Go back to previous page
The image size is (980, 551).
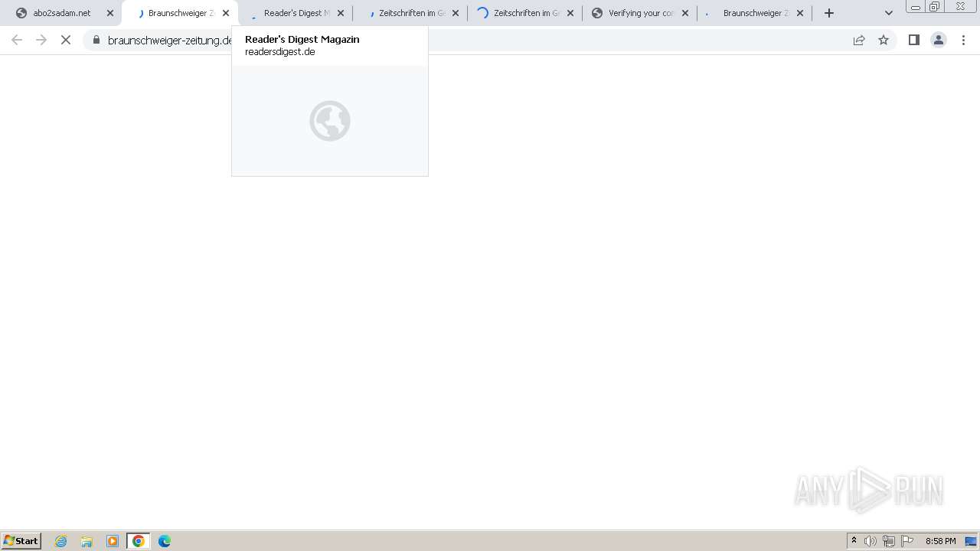coord(17,40)
